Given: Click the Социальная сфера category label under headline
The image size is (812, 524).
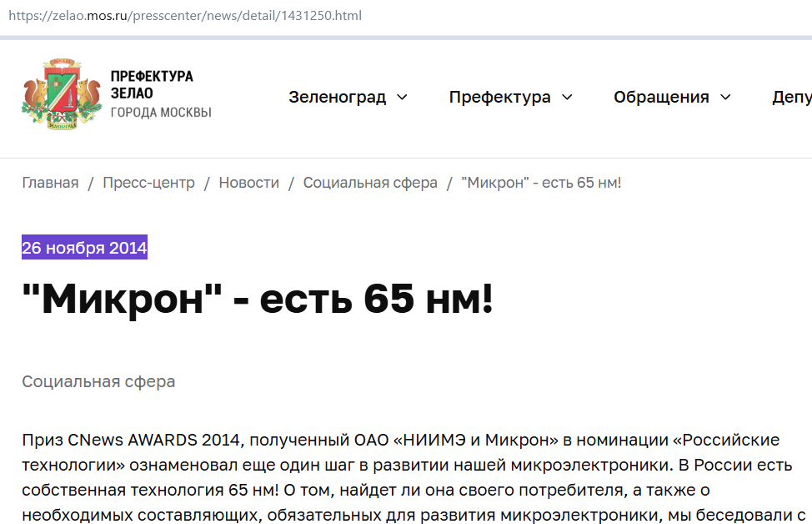Looking at the screenshot, I should [x=98, y=382].
